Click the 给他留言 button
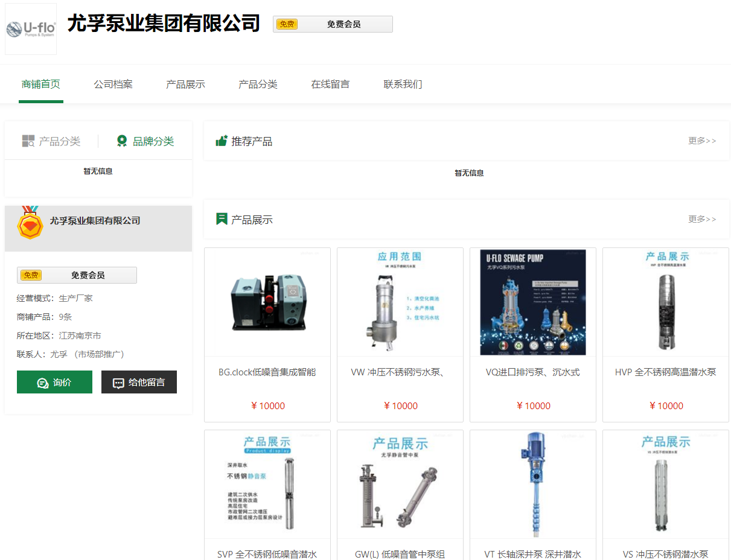Screen dimensions: 731x560 click(139, 382)
